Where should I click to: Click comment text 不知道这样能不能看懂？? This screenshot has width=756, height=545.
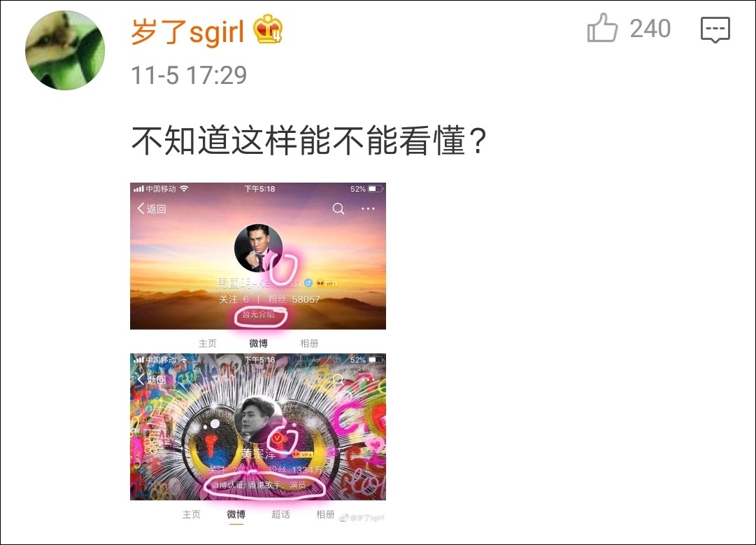click(308, 141)
